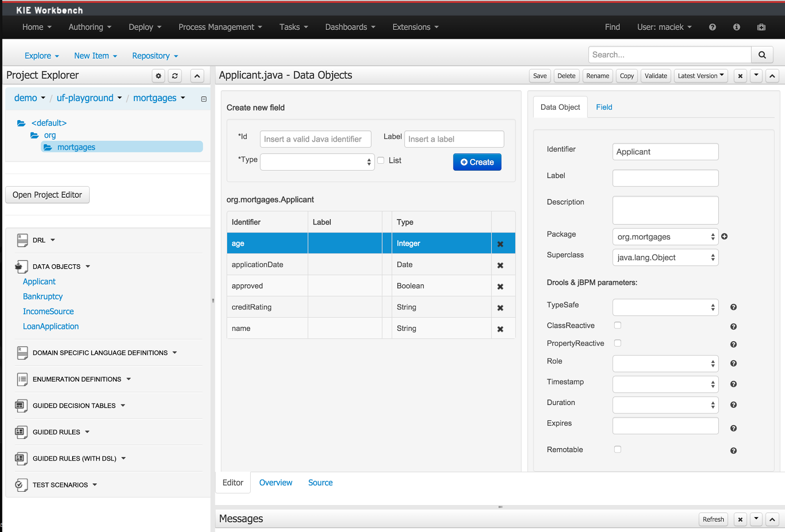This screenshot has height=532, width=785.
Task: Open the LoanApplication data object
Action: [x=51, y=327]
